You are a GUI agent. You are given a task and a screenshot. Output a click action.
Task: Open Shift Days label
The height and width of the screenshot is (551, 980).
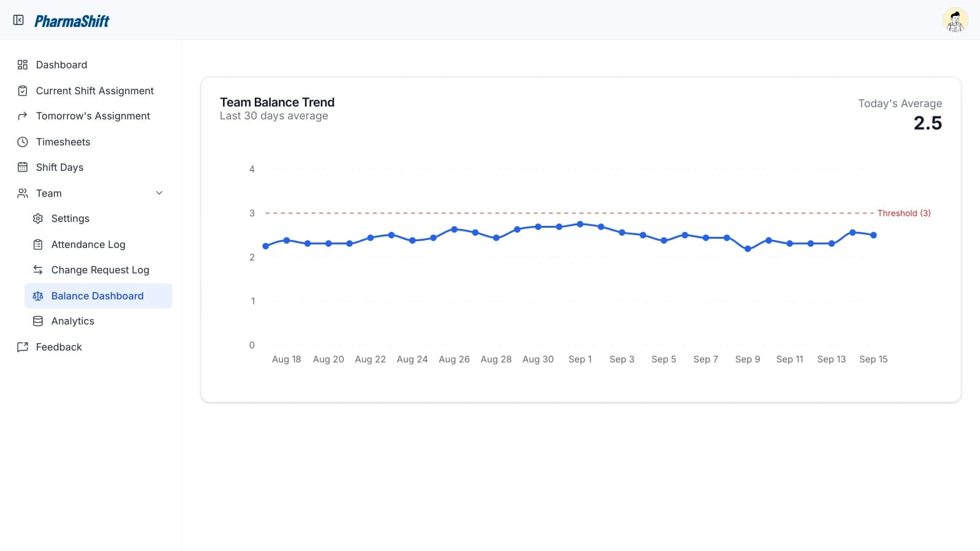[59, 167]
